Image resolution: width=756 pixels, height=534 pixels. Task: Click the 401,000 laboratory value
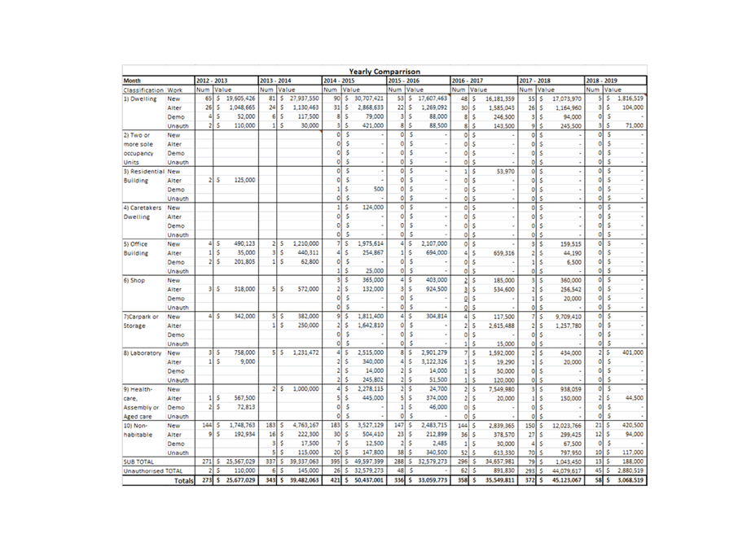coord(632,352)
